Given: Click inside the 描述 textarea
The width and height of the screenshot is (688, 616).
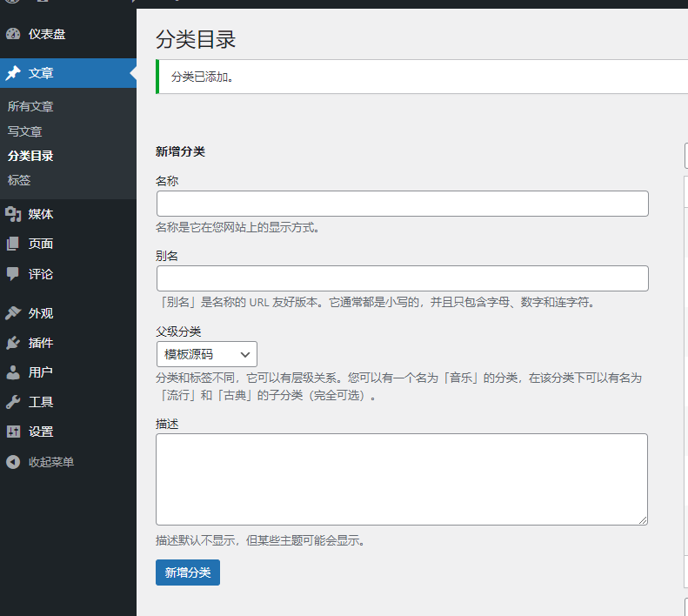Looking at the screenshot, I should click(x=401, y=479).
